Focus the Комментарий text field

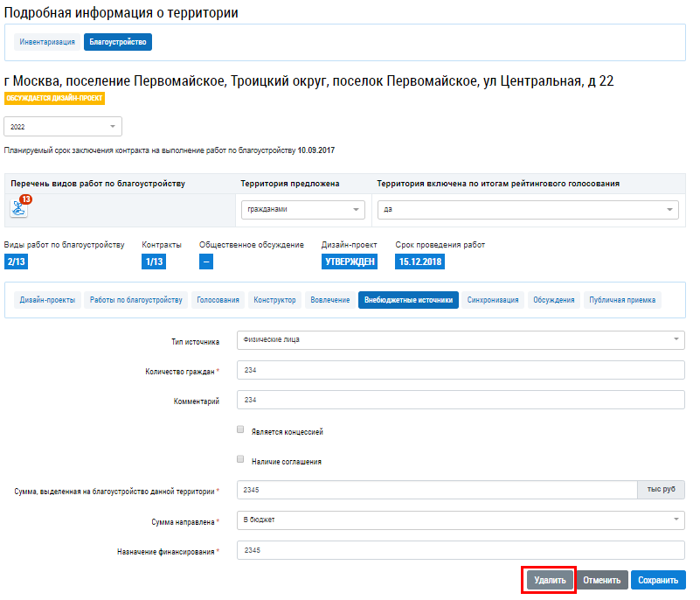click(461, 400)
